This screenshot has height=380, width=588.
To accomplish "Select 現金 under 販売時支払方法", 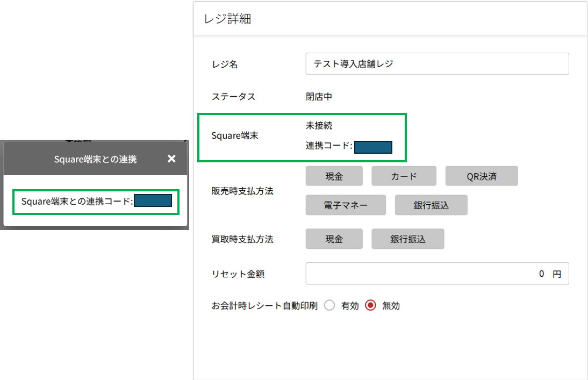I will pyautogui.click(x=334, y=176).
